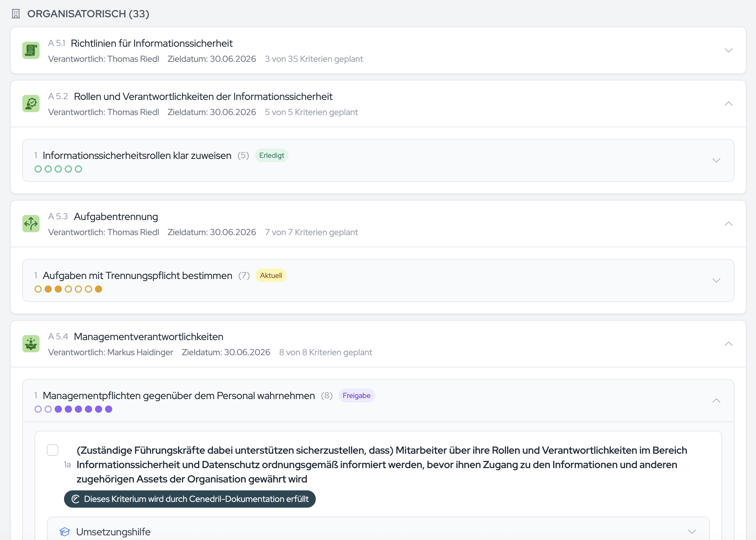The width and height of the screenshot is (756, 540).
Task: Click the A 5.3 Aufgabentrennung arrows icon
Action: 31,224
